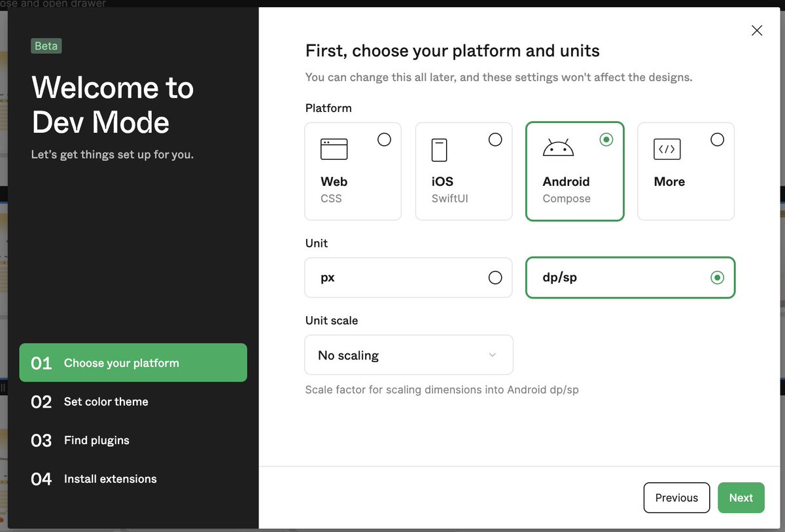The height and width of the screenshot is (532, 785).
Task: Select the Web platform radio button
Action: click(x=384, y=139)
